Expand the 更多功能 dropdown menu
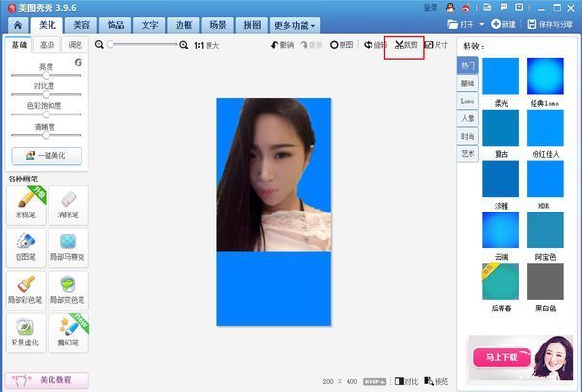Viewport: 582px width, 392px height. coord(296,23)
